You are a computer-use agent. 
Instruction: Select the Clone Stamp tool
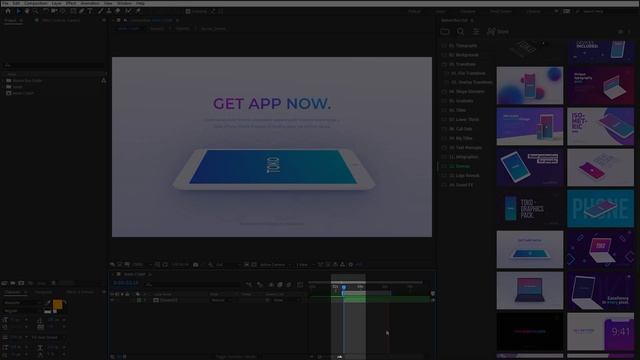pos(109,11)
